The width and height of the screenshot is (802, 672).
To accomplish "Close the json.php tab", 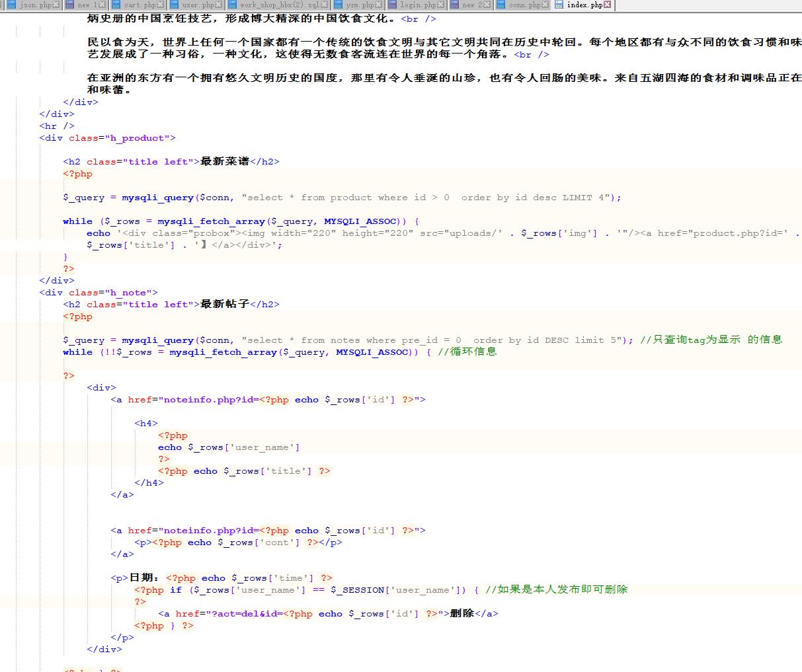I will tap(56, 5).
